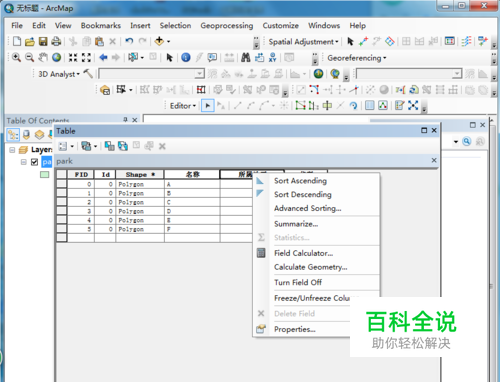Screen dimensions: 500x382
Task: Click the Undo arrow icon
Action: pyautogui.click(x=129, y=41)
